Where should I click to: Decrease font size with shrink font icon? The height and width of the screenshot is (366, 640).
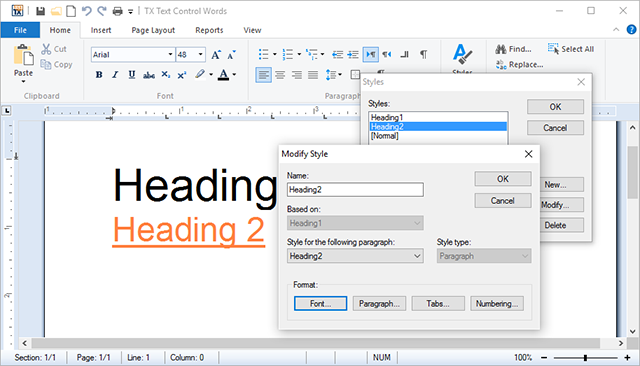[x=231, y=55]
